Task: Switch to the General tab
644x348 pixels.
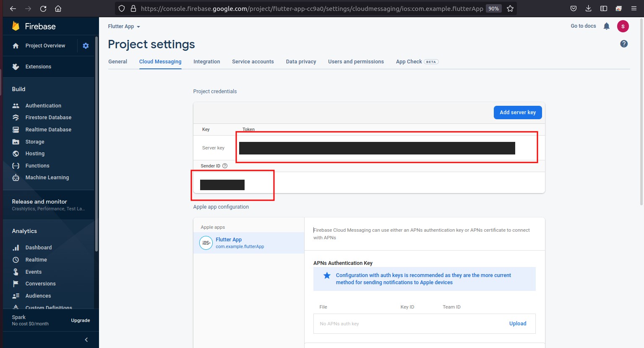Action: tap(117, 62)
